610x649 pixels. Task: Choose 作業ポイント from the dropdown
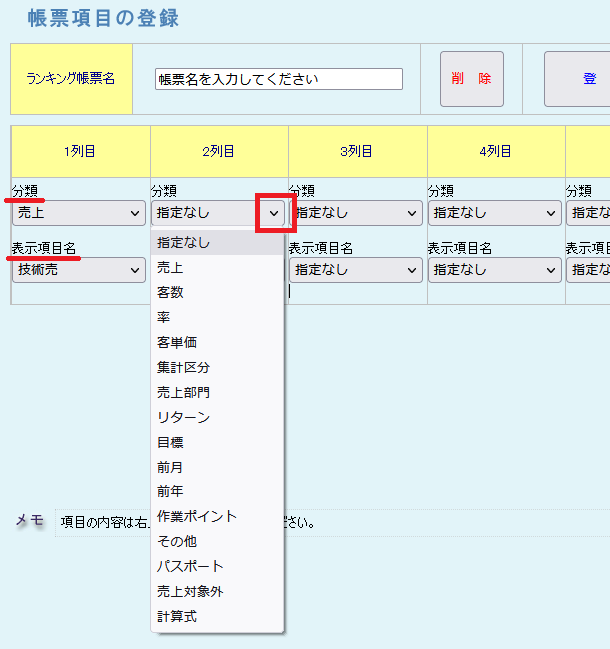tap(197, 517)
